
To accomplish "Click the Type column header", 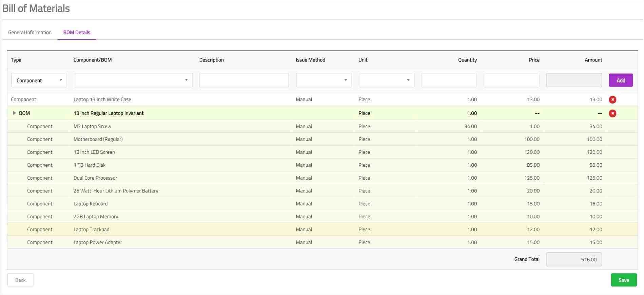I will pyautogui.click(x=16, y=60).
